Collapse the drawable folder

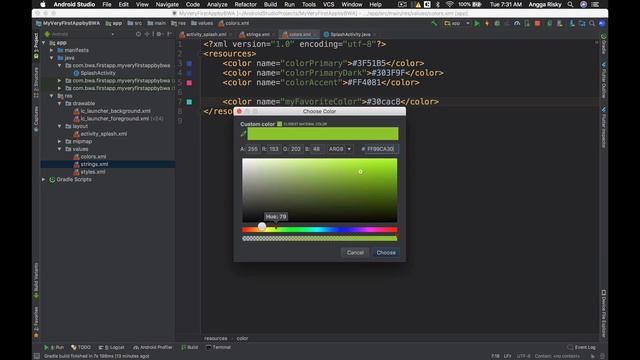[60, 103]
